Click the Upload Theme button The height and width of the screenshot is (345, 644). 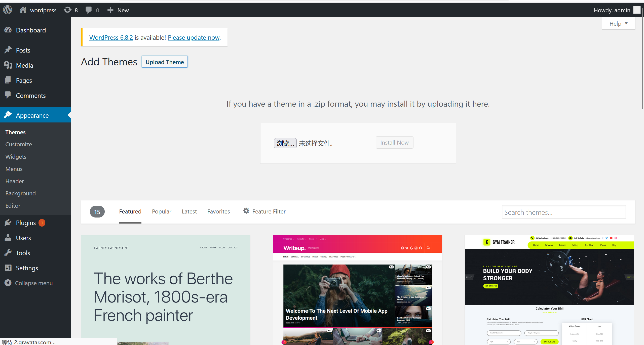165,62
